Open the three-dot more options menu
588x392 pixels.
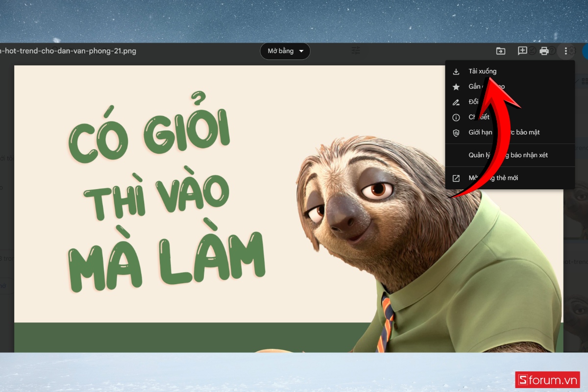click(566, 50)
